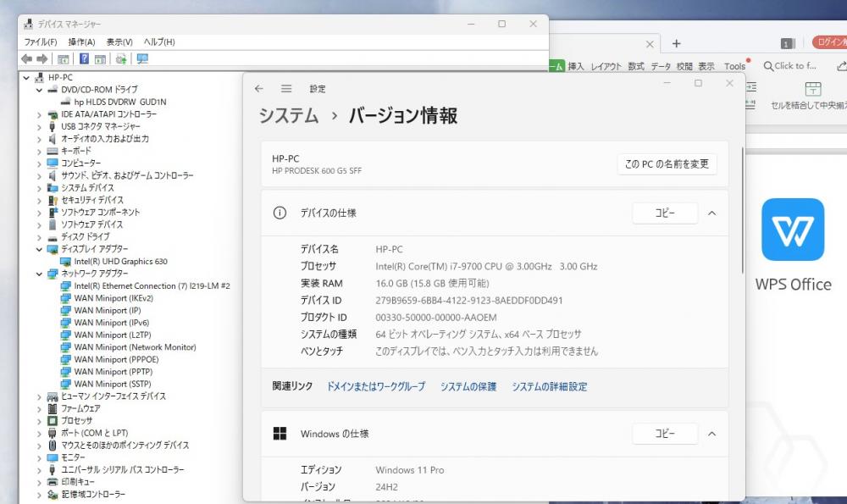Screen dimensions: 847x504
Task: Select WAN Miniport (PPPOE) adapter
Action: 117,359
